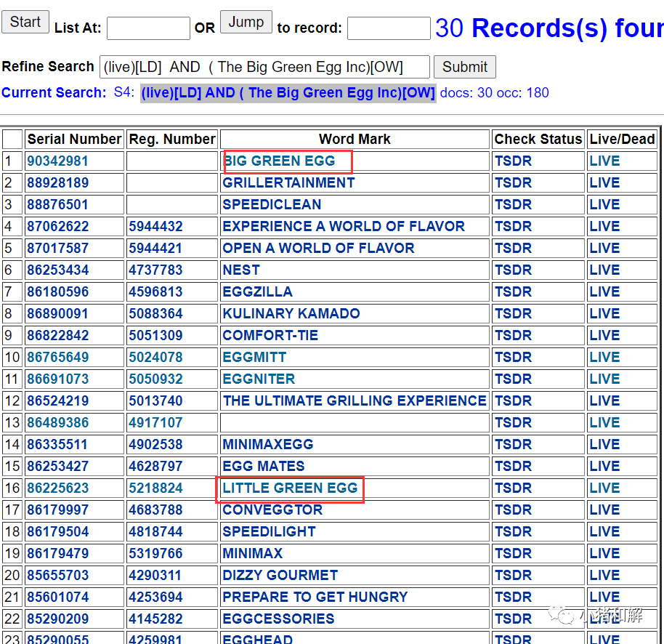Open serial number 88876501

(57, 205)
